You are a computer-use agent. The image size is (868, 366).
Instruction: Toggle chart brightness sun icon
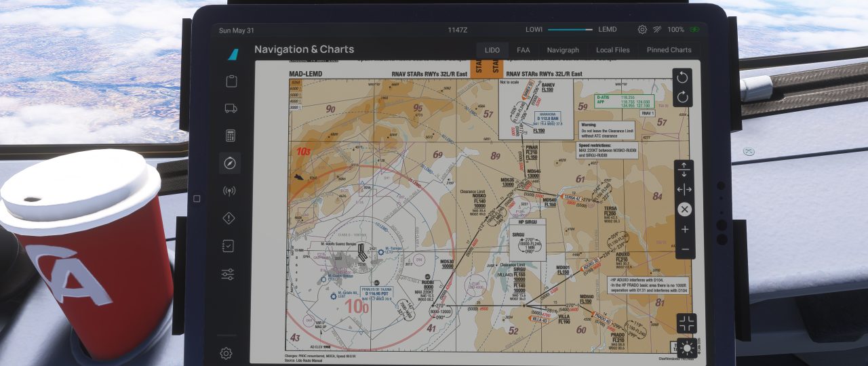click(688, 349)
